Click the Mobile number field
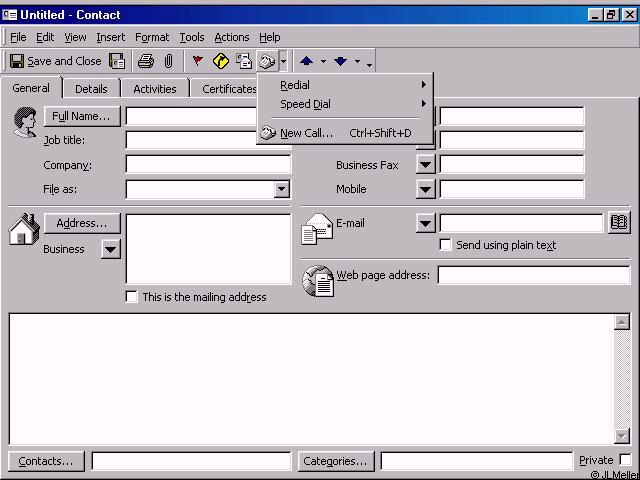 coord(512,189)
